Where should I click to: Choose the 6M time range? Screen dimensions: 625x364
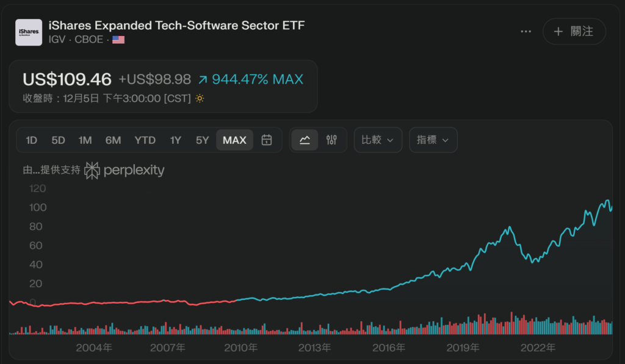pyautogui.click(x=113, y=140)
